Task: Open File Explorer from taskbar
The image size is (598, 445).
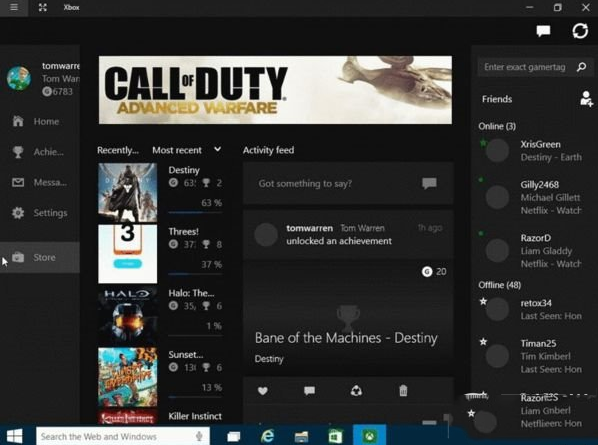Action: [301, 436]
